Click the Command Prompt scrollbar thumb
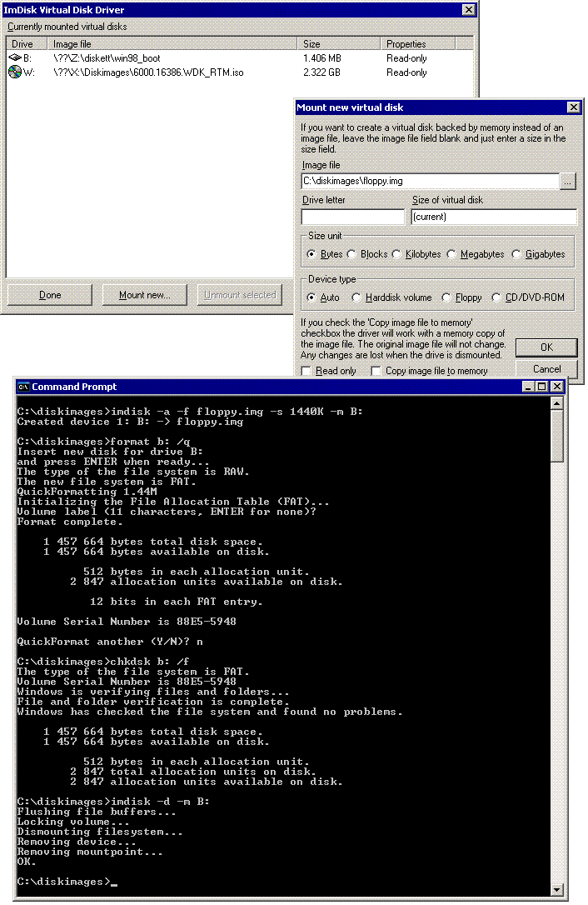The width and height of the screenshot is (588, 905). [x=557, y=437]
